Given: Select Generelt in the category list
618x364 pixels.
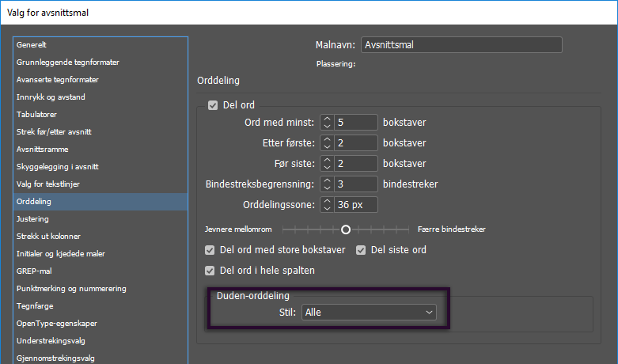Looking at the screenshot, I should coord(32,45).
